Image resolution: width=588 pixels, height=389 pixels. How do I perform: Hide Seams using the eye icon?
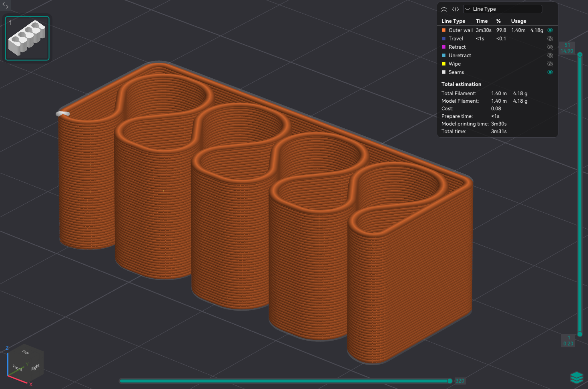pyautogui.click(x=550, y=72)
